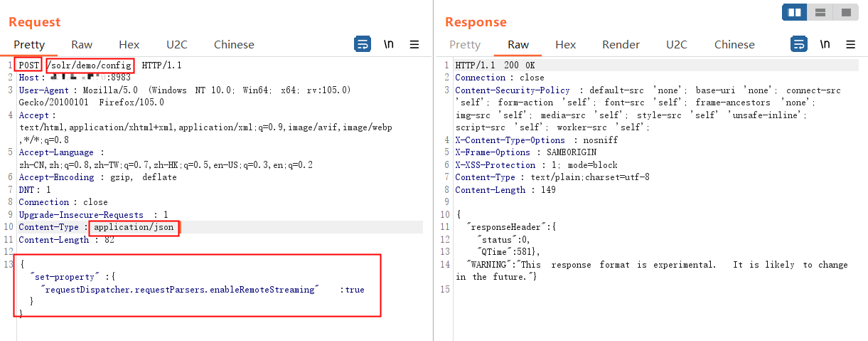The height and width of the screenshot is (341, 868).
Task: Click the Upgrade-Insecure-Requests header line
Action: coord(93,214)
